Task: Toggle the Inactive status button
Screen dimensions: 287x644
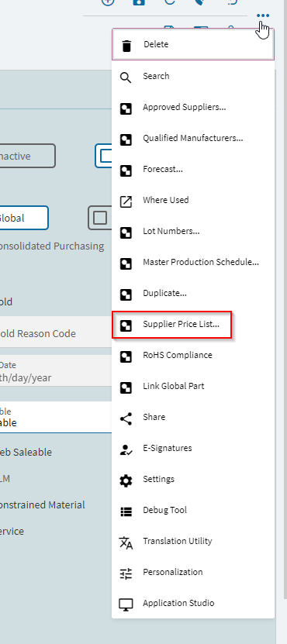Action: point(28,156)
